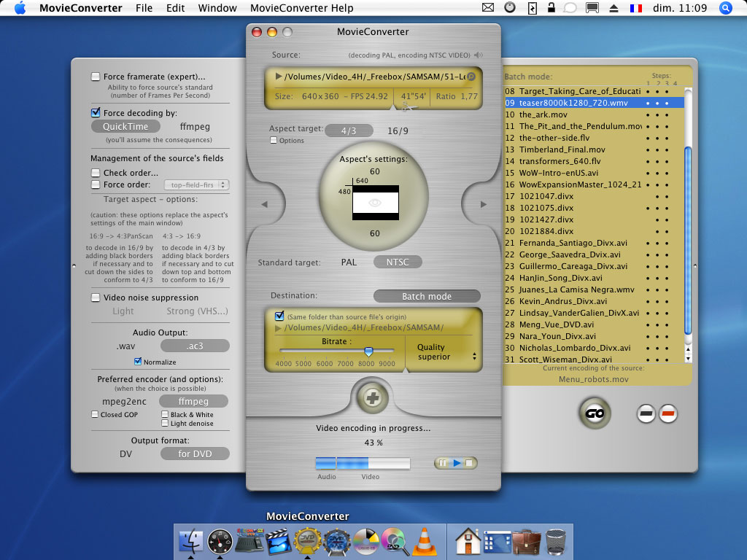Open the File menu
The image size is (747, 560).
pos(144,8)
